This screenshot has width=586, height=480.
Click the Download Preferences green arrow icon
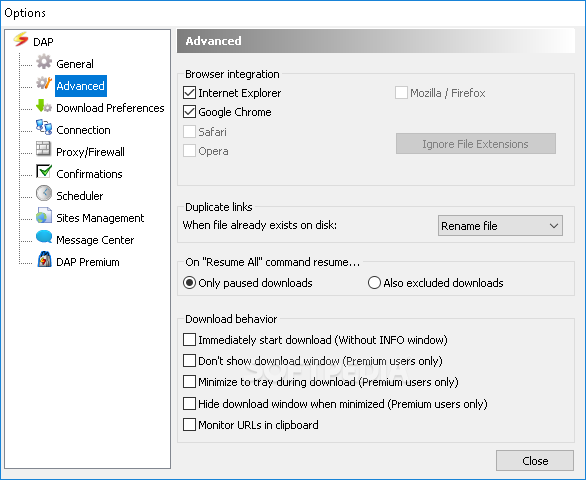(x=44, y=106)
